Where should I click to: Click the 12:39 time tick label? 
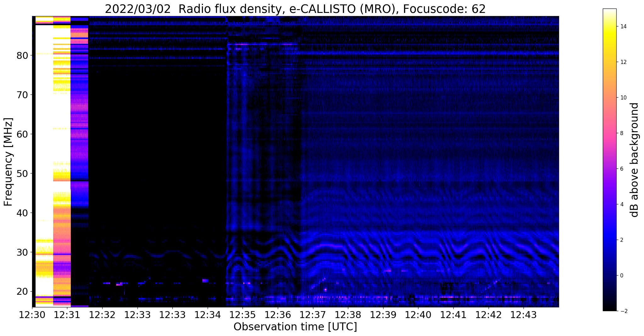pos(383,315)
